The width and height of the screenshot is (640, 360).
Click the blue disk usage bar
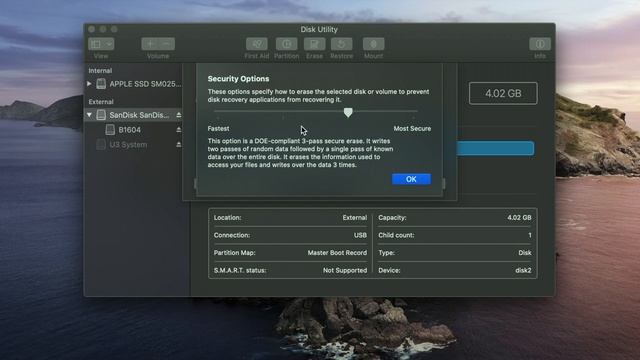(495, 148)
